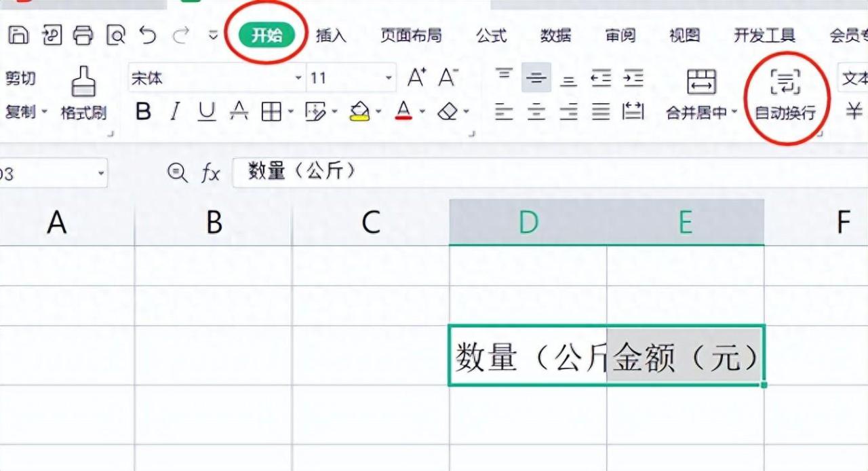This screenshot has width=868, height=471.
Task: Expand quick access toolbar customization arrow
Action: [213, 35]
